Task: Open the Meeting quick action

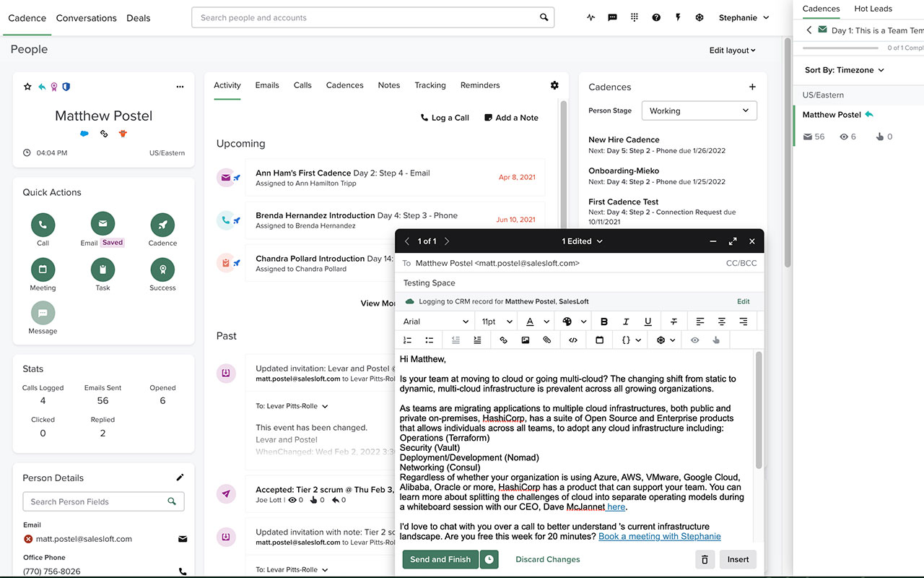Action: [x=43, y=269]
